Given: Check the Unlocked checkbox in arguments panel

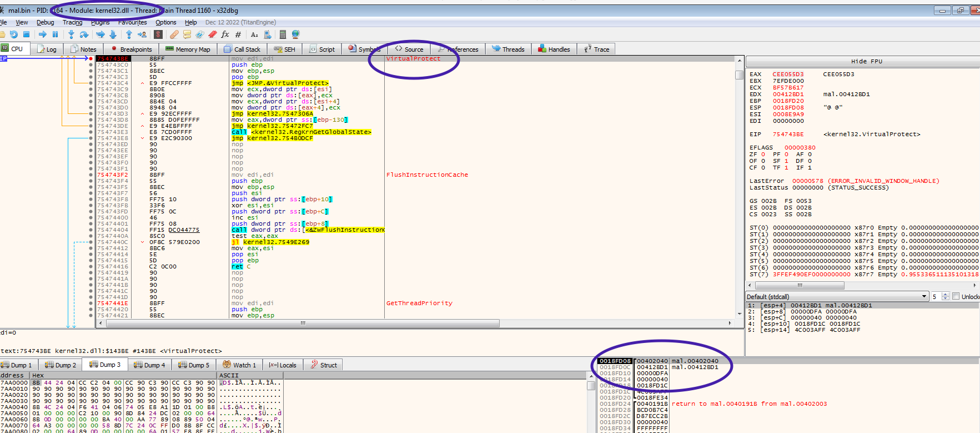Looking at the screenshot, I should coord(956,296).
